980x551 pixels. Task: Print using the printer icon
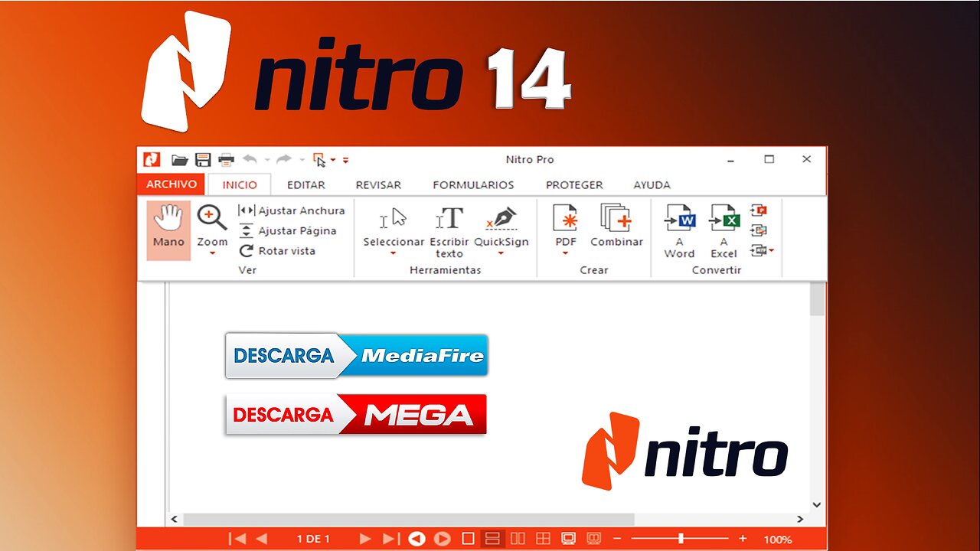click(227, 160)
